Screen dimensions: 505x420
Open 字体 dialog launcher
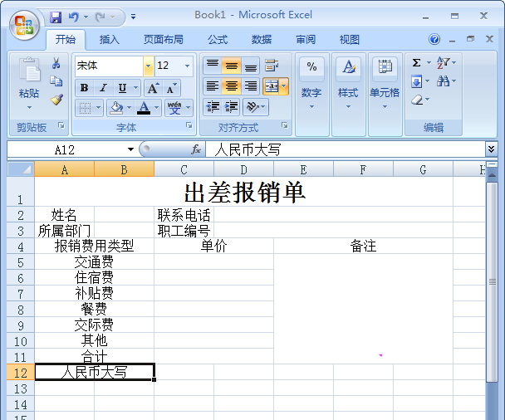(x=189, y=125)
